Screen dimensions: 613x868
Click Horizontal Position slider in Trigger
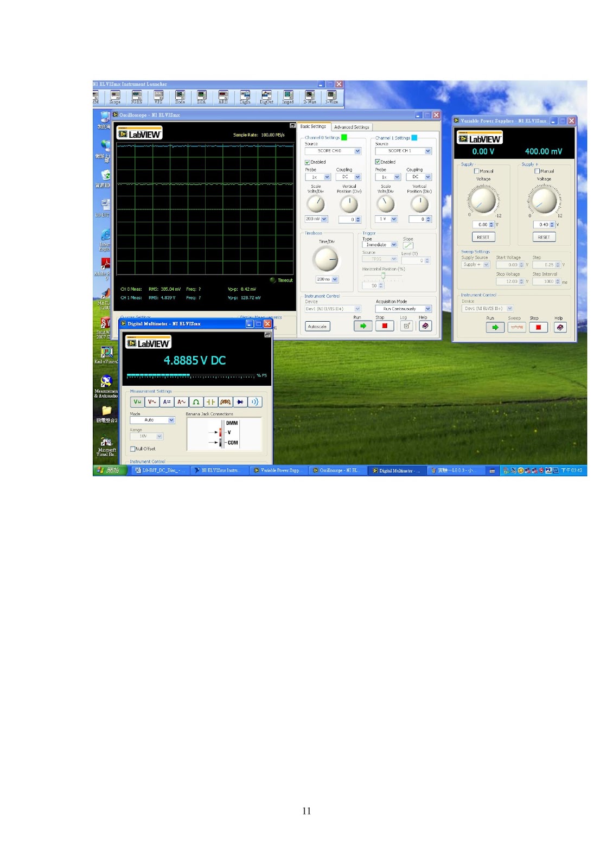383,276
